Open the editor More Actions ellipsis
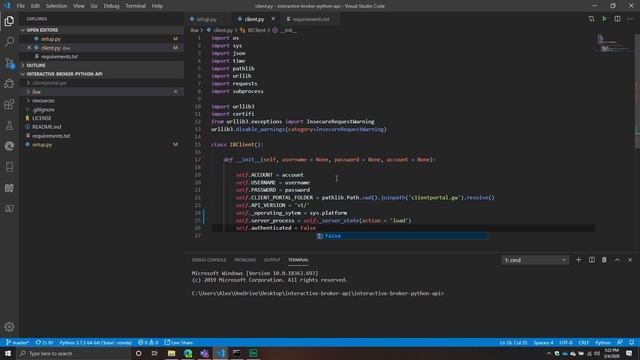Image resolution: width=640 pixels, height=360 pixels. [630, 19]
